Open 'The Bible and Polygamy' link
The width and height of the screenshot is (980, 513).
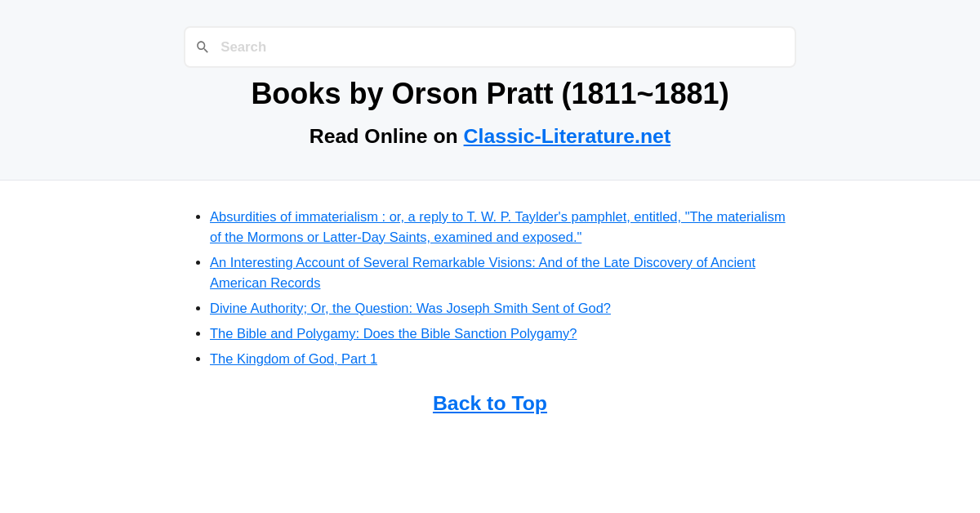pos(393,333)
